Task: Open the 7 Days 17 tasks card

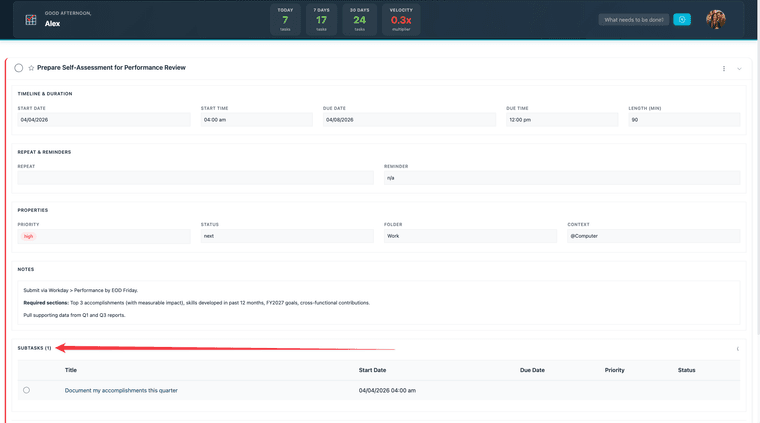Action: click(321, 19)
